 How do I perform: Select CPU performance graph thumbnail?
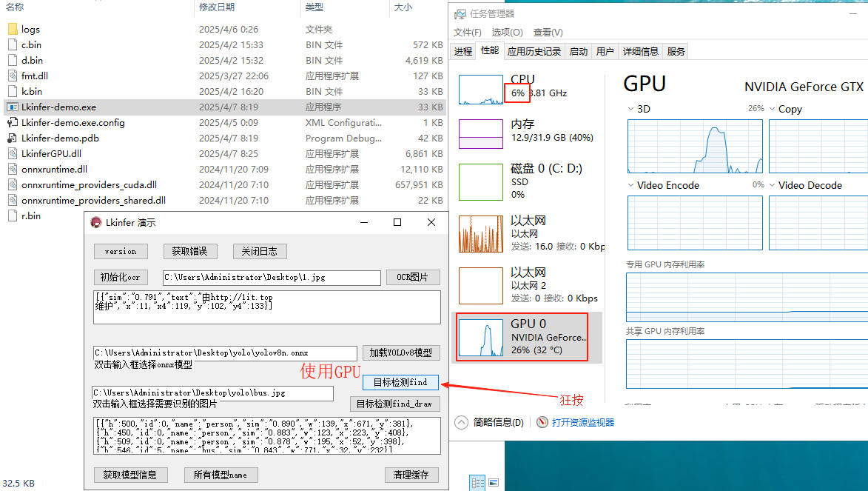point(481,90)
